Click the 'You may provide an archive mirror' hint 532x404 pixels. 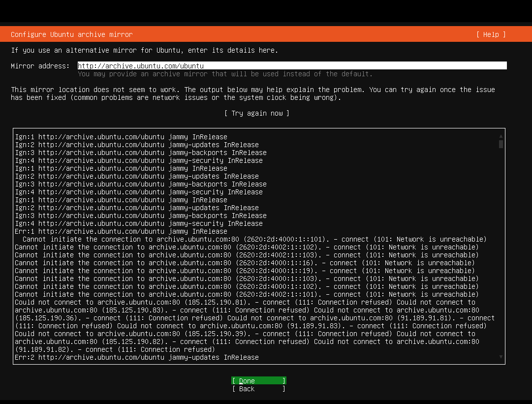(x=225, y=74)
